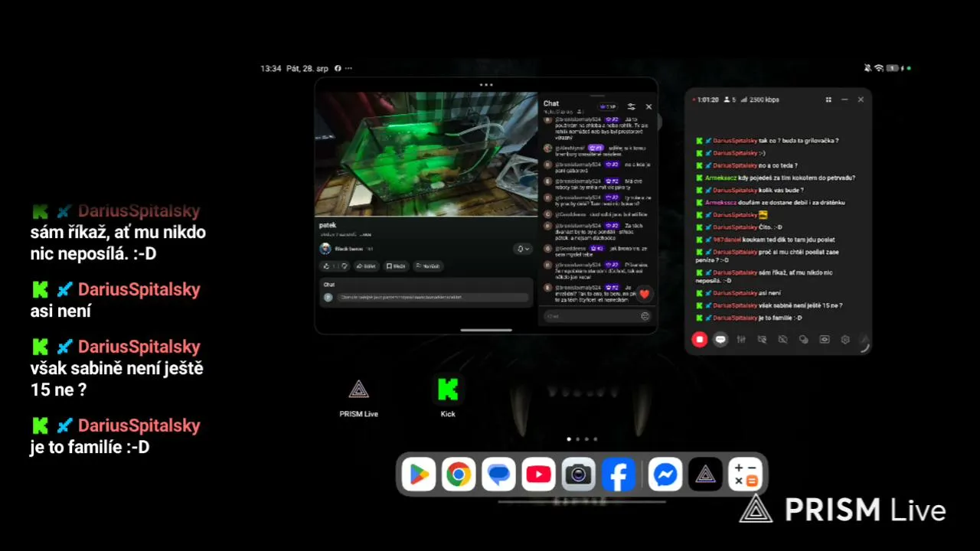This screenshot has width=980, height=551.
Task: Open Chrome browser from the dock
Action: point(459,475)
